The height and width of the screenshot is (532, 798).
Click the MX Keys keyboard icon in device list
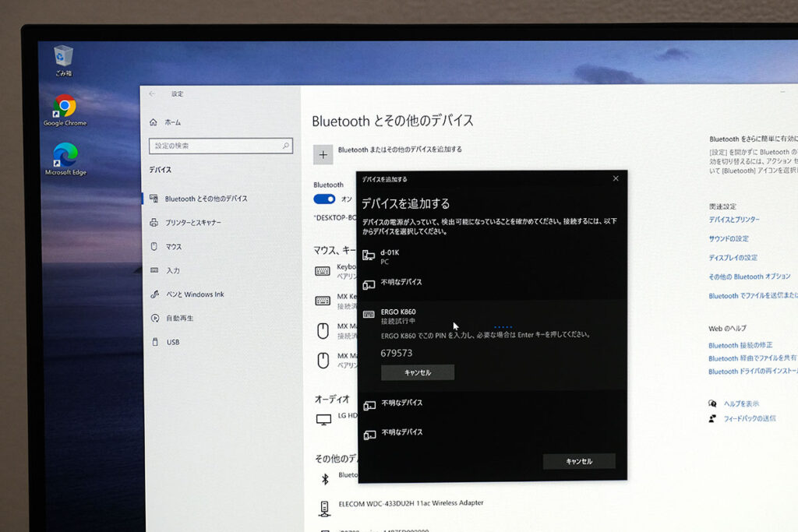[323, 301]
